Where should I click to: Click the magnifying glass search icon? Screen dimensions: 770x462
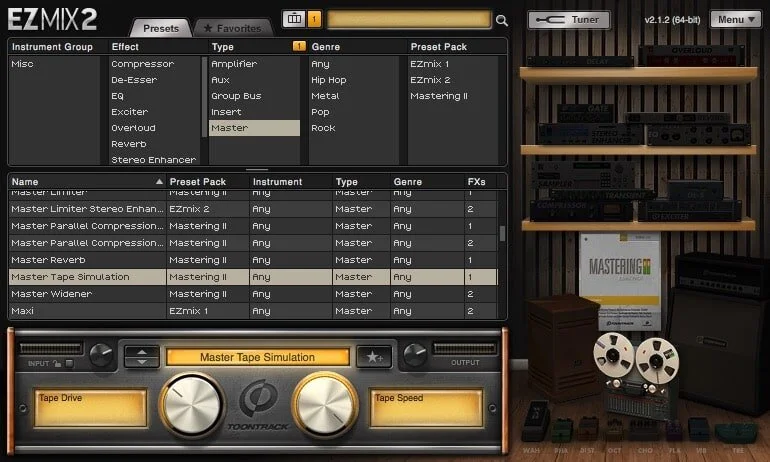click(501, 20)
